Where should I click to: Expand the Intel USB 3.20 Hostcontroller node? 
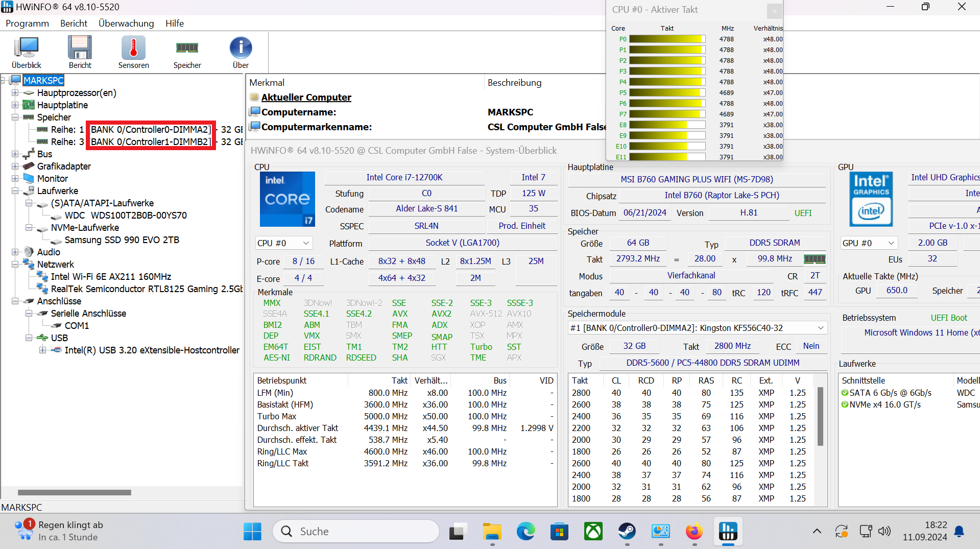click(42, 350)
